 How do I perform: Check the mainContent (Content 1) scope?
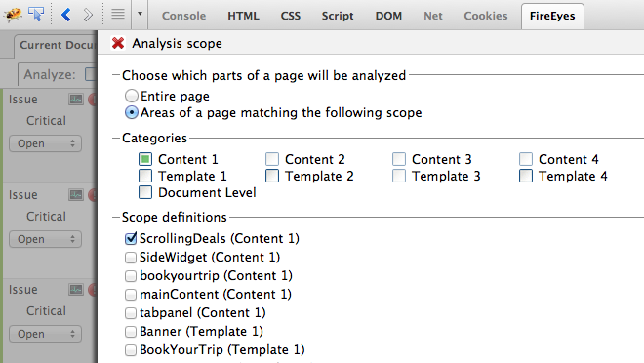click(131, 295)
